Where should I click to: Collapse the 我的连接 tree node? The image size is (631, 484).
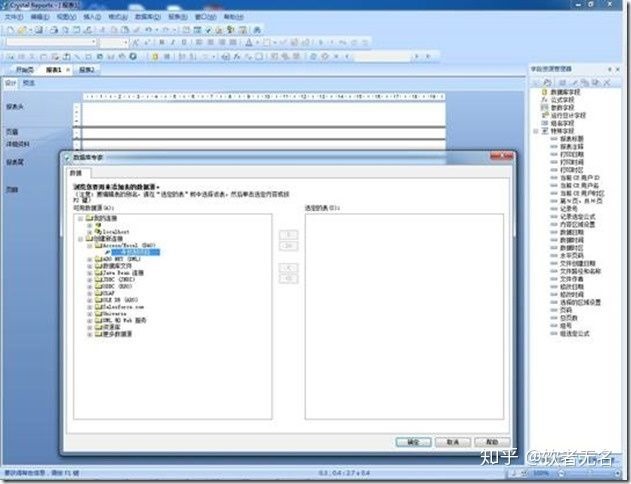point(80,218)
